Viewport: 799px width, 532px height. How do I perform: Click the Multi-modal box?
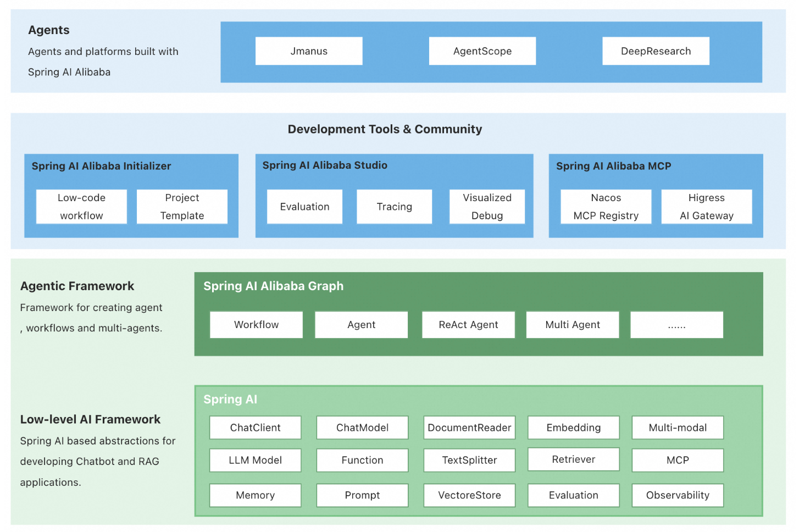tap(678, 428)
